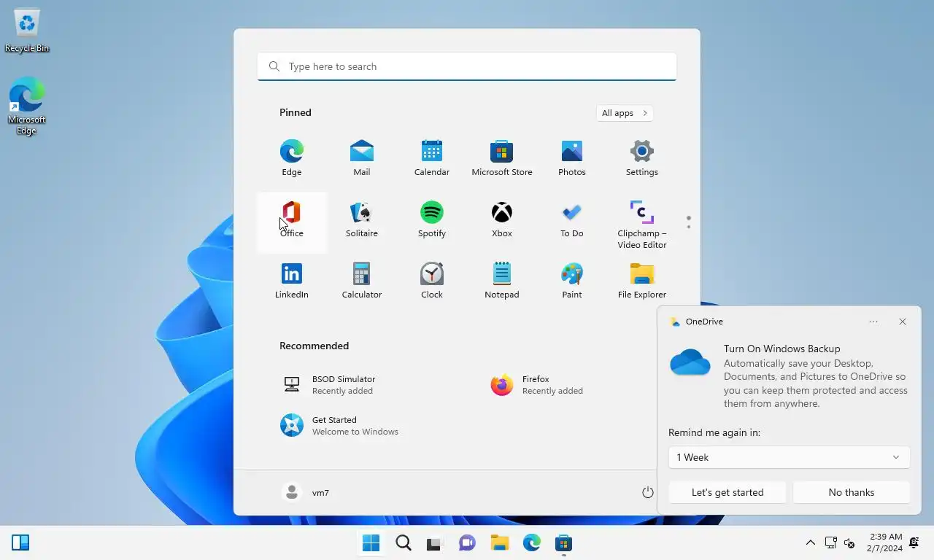The width and height of the screenshot is (934, 560).
Task: Open LinkedIn from the pinned apps
Action: 292,281
